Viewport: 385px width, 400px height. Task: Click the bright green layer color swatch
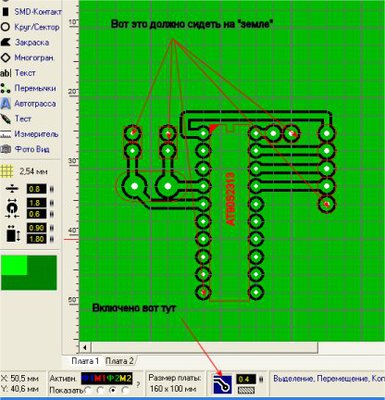click(x=14, y=265)
